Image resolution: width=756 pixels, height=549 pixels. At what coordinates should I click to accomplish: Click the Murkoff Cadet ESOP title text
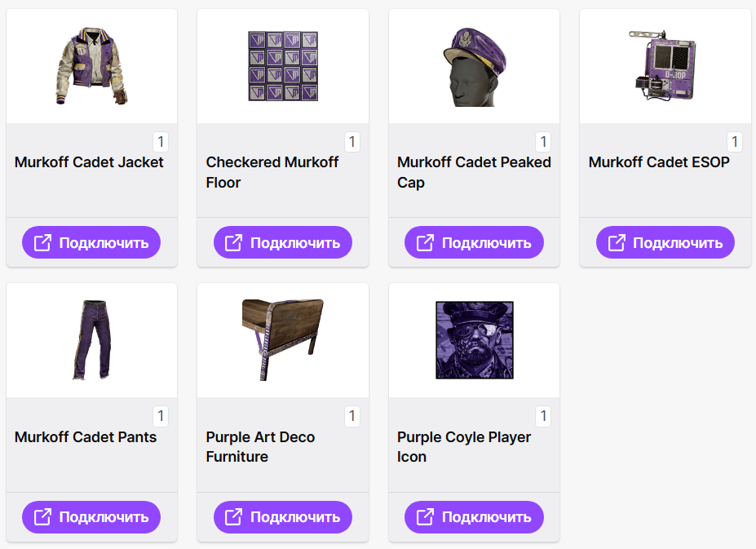(659, 162)
